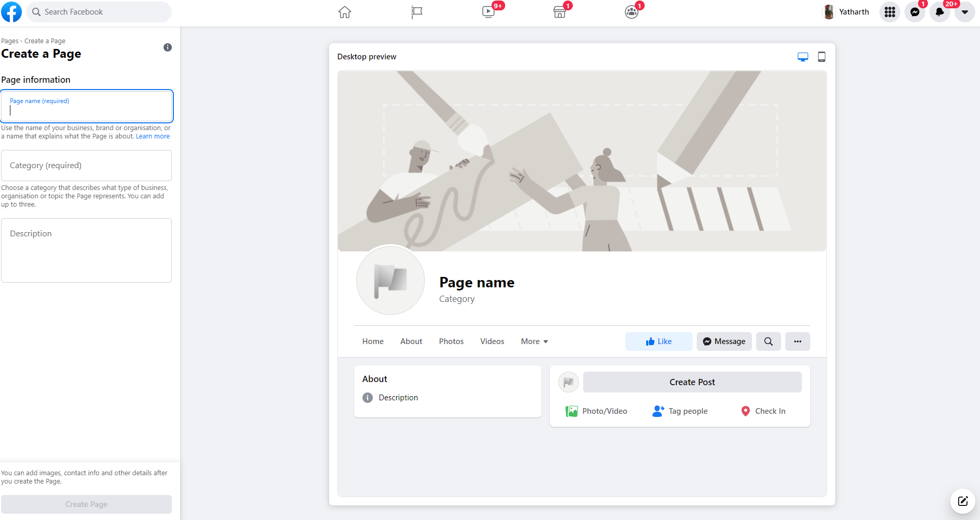The height and width of the screenshot is (520, 980).
Task: Open the Home feed icon
Action: [345, 12]
